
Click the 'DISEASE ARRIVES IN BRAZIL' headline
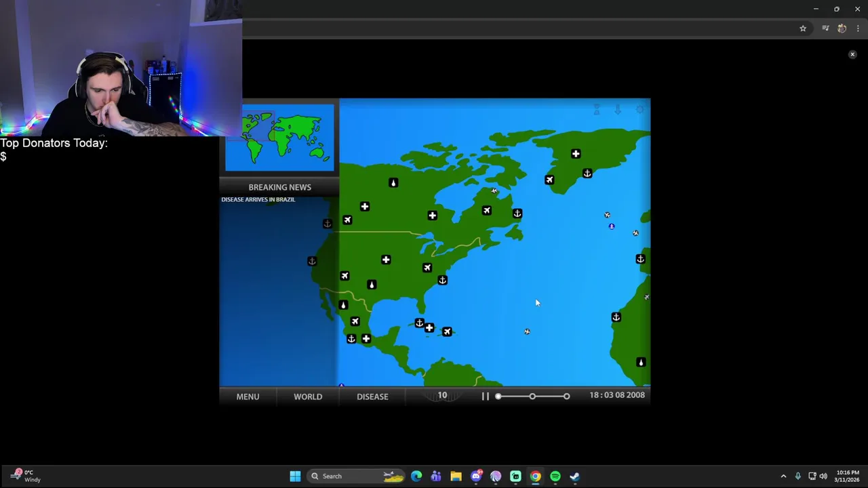(258, 199)
